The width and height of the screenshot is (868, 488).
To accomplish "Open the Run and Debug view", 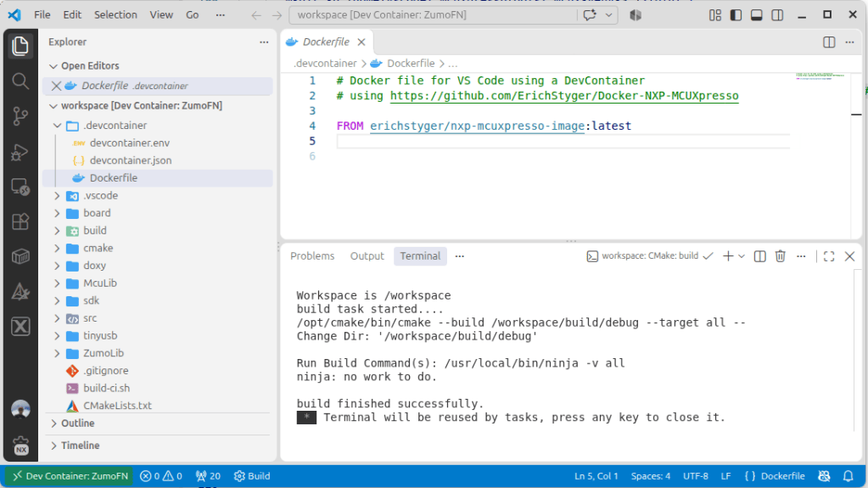I will (20, 152).
